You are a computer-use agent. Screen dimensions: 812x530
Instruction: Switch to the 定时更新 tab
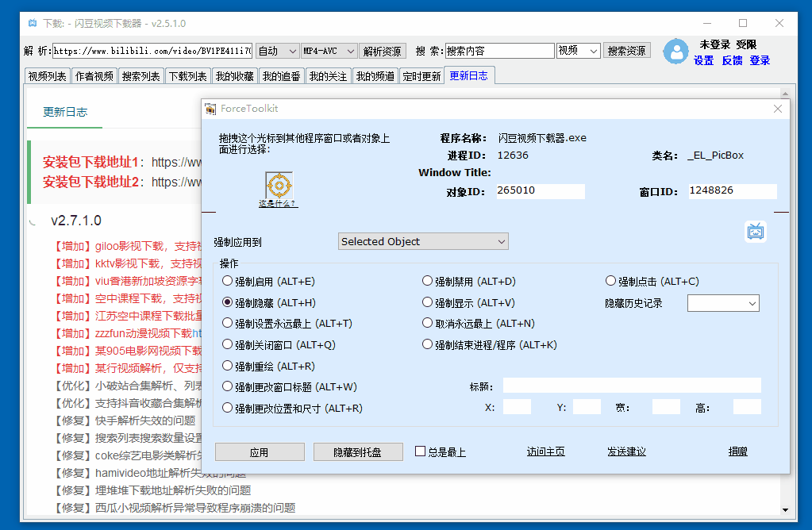pos(421,75)
